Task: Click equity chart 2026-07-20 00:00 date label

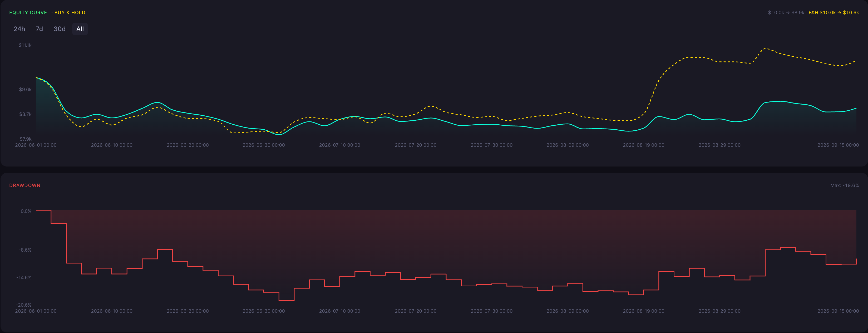Action: point(416,145)
